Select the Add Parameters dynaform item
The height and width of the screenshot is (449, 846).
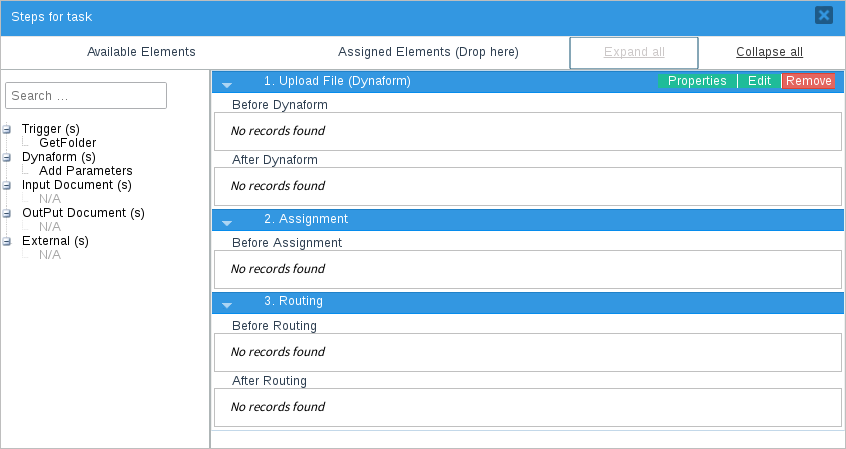pyautogui.click(x=85, y=171)
